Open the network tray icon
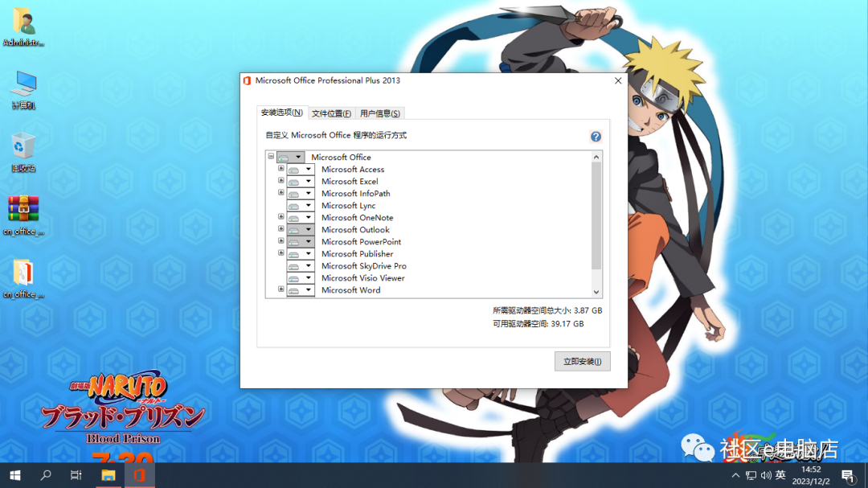This screenshot has height=488, width=868. (751, 475)
